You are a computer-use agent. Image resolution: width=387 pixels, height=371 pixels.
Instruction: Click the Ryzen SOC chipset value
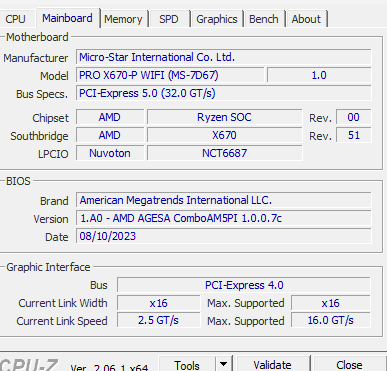(224, 117)
